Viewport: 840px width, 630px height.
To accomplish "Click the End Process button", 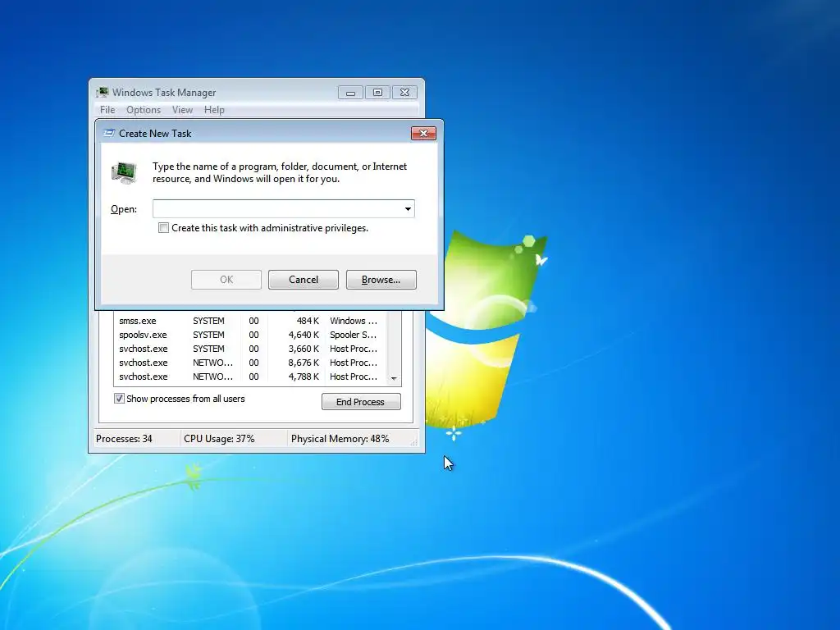I will pyautogui.click(x=361, y=402).
